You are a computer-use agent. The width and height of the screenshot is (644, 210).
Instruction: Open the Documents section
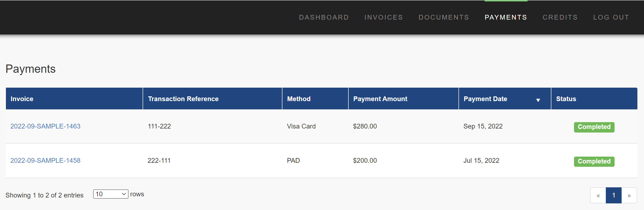tap(444, 17)
